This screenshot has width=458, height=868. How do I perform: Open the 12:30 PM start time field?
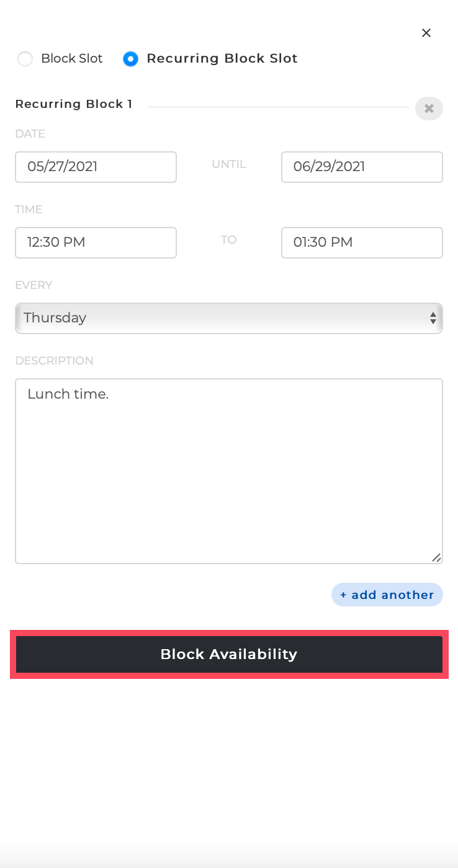pyautogui.click(x=96, y=242)
